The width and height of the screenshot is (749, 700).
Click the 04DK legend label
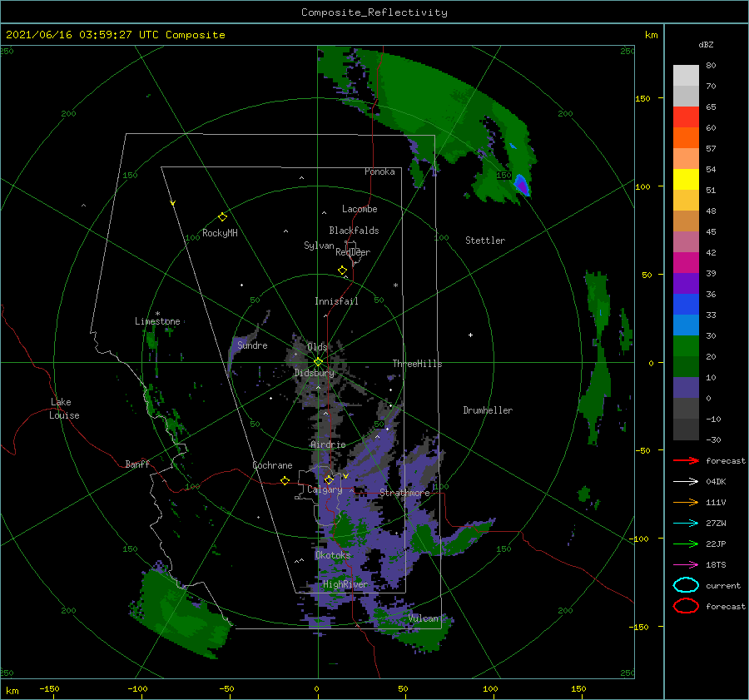716,482
